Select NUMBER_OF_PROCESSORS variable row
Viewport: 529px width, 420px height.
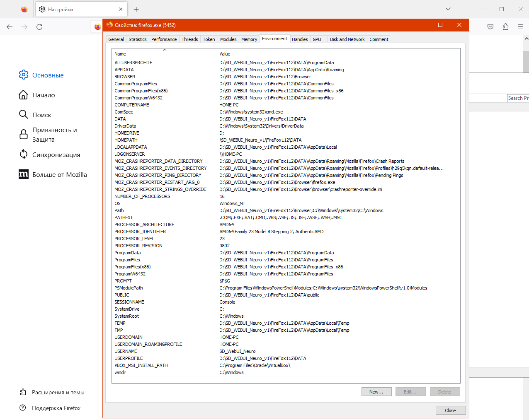point(280,196)
